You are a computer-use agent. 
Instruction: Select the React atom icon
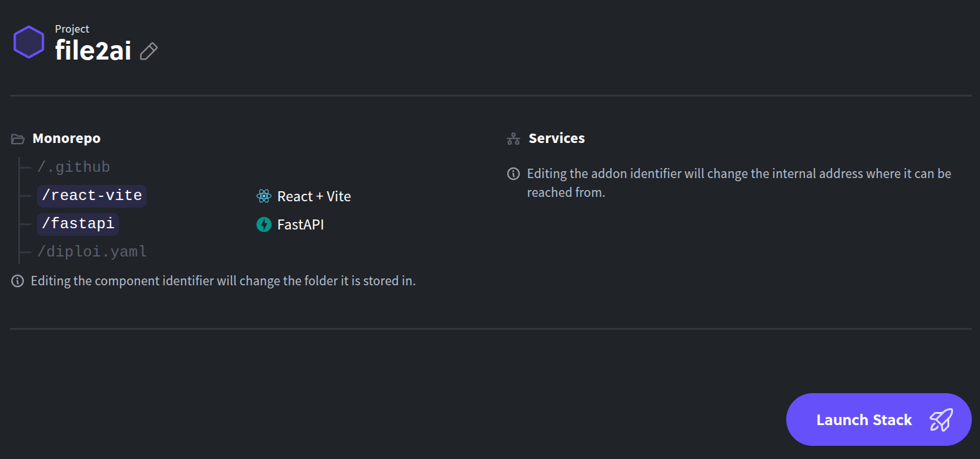click(263, 196)
